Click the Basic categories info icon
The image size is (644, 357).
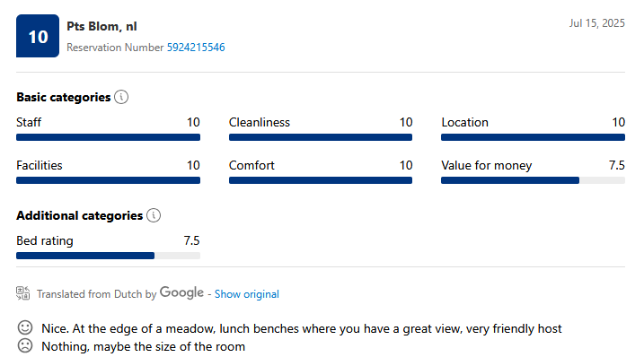tap(121, 97)
